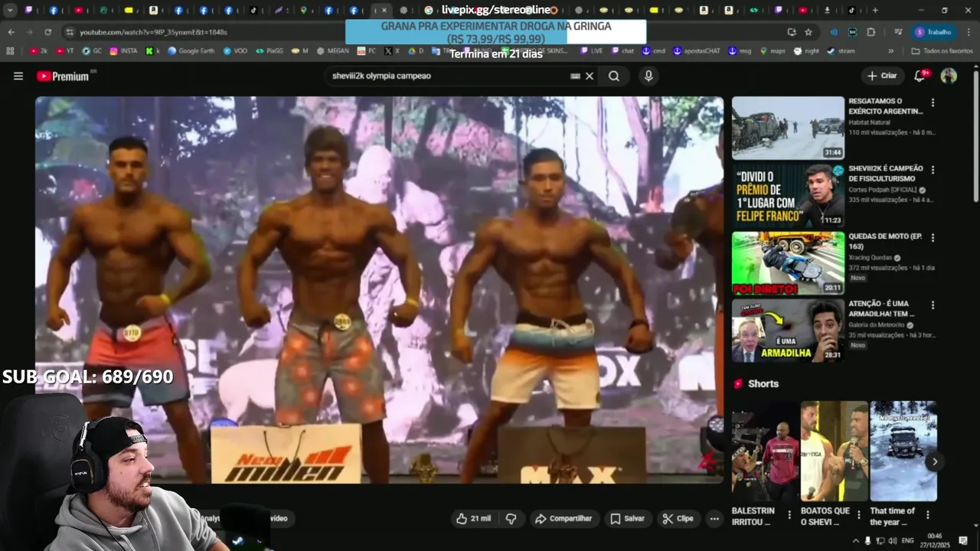This screenshot has height=551, width=980.
Task: Open the Windows notification center icon
Action: [x=963, y=540]
